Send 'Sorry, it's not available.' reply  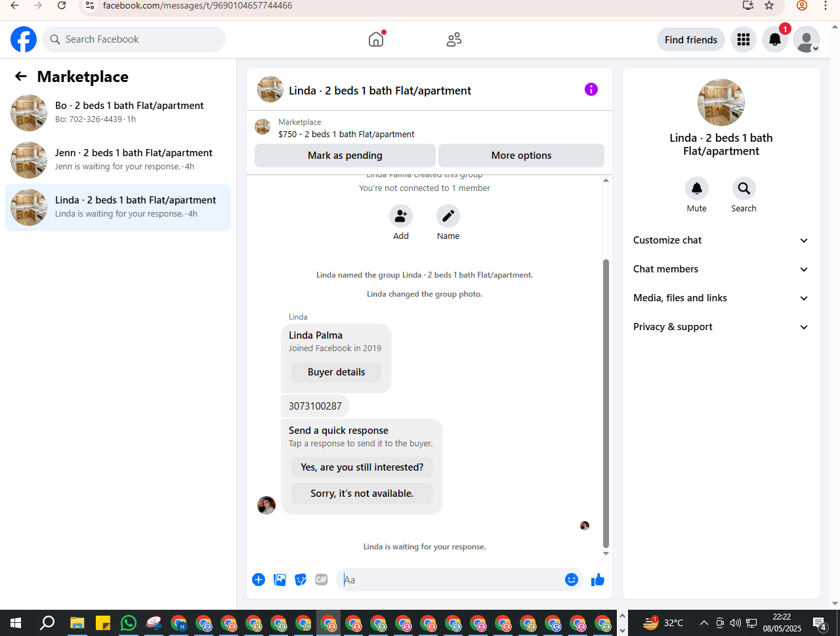point(362,494)
